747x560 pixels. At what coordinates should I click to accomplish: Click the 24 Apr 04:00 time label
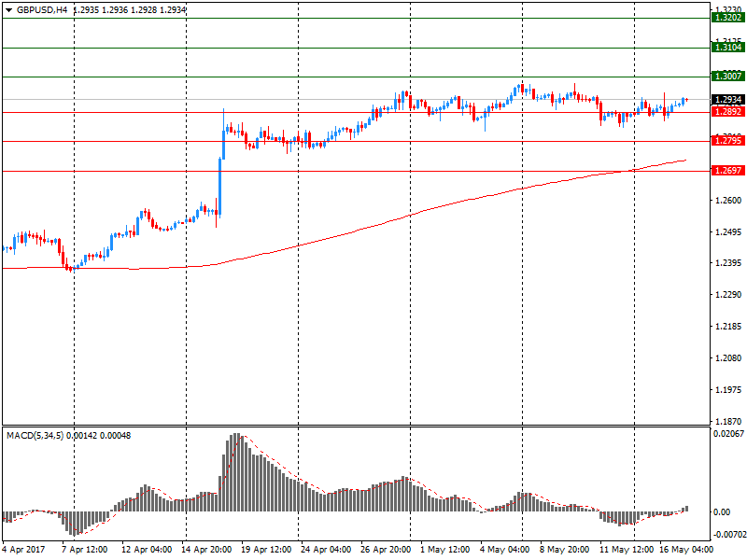pos(326,550)
